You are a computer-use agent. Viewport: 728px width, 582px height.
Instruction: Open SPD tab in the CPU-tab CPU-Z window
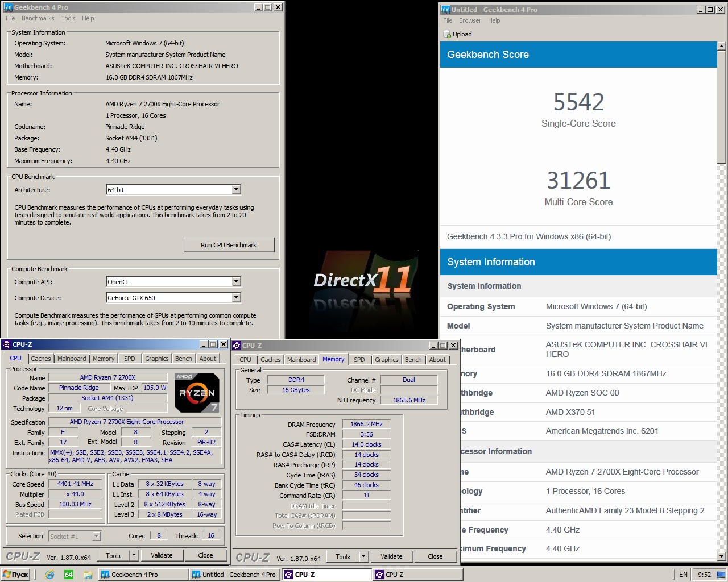(x=130, y=359)
